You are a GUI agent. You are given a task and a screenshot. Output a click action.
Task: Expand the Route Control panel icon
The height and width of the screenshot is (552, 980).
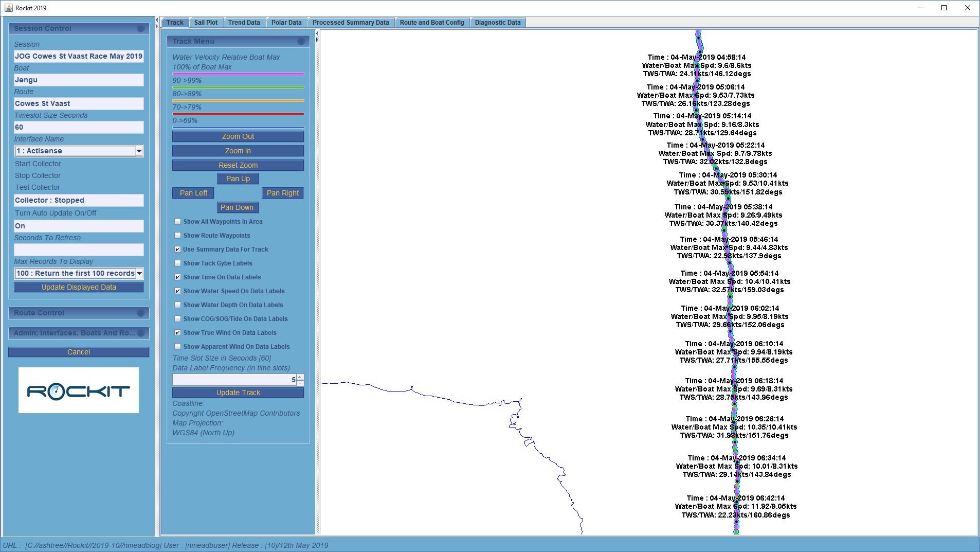[x=140, y=313]
